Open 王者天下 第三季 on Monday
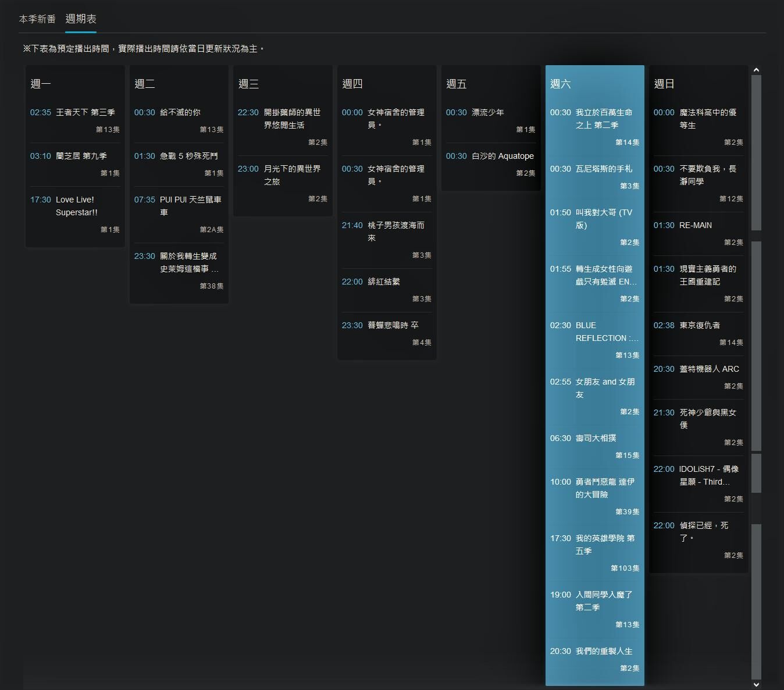The width and height of the screenshot is (784, 690). pos(85,112)
